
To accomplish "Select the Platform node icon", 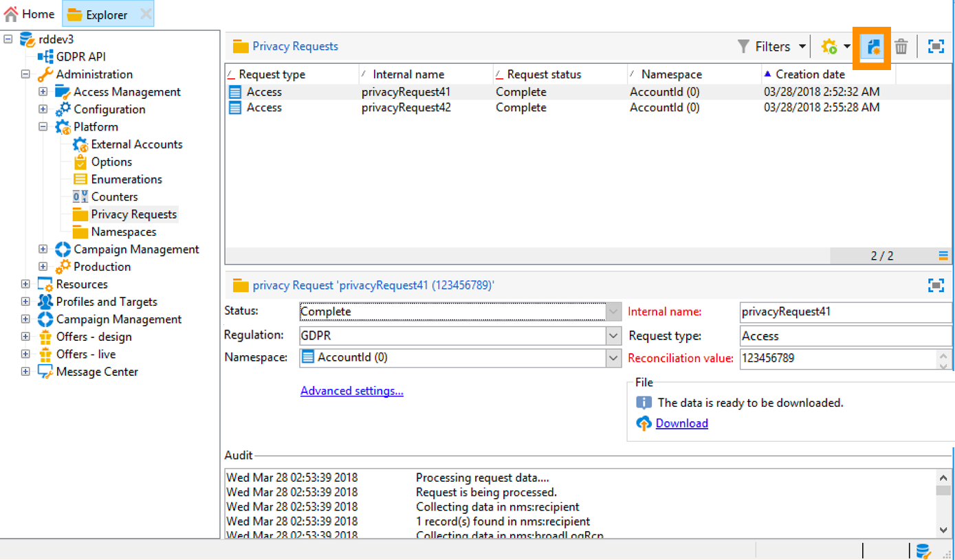I will pos(63,127).
